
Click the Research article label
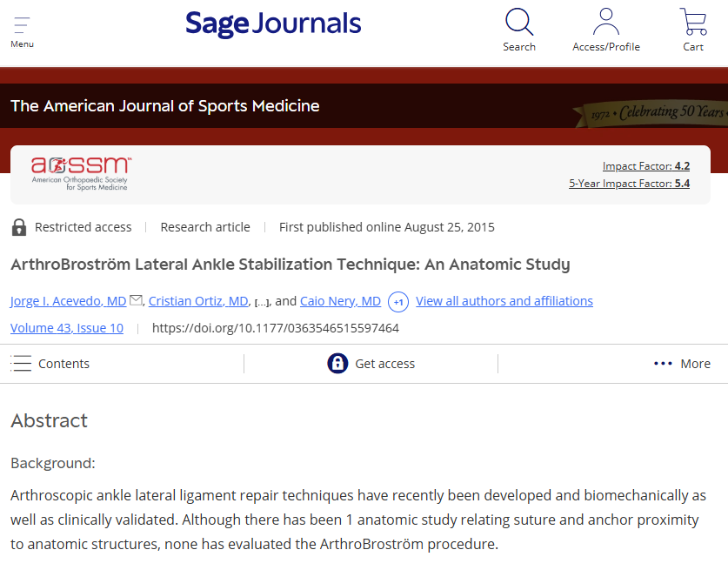pos(205,227)
